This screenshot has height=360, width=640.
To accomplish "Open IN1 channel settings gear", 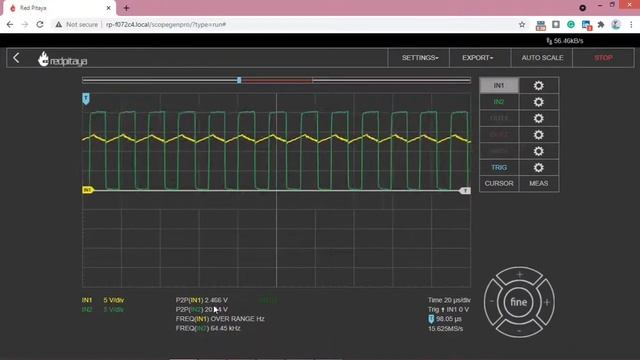I will [538, 85].
